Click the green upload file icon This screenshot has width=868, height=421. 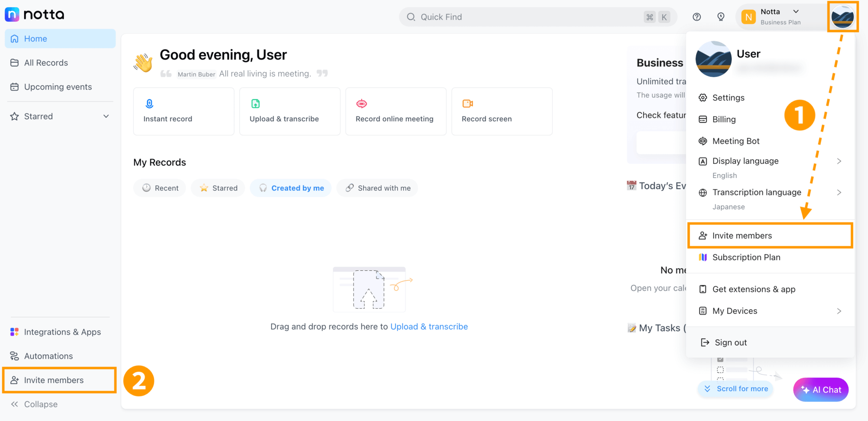[255, 104]
